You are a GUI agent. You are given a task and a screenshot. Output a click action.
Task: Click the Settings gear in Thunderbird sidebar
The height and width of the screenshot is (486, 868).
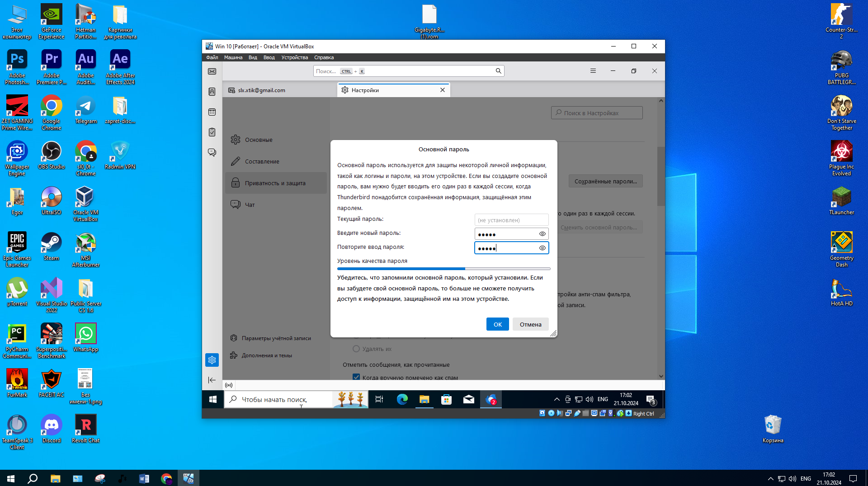[x=212, y=360]
